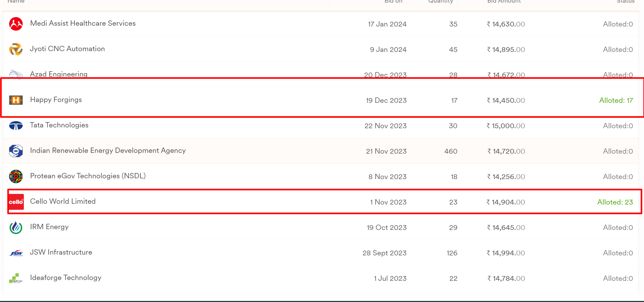Click quantity 460 in IREDA row

click(x=451, y=151)
